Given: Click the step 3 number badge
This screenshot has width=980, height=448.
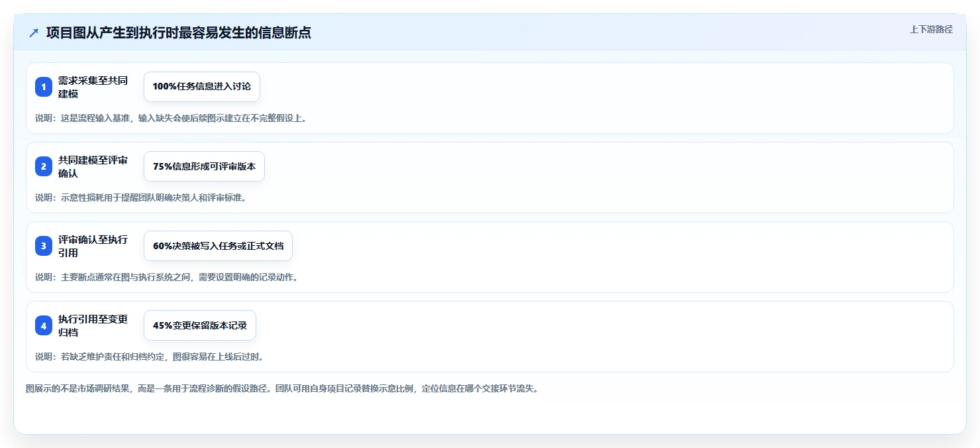Looking at the screenshot, I should tap(44, 246).
